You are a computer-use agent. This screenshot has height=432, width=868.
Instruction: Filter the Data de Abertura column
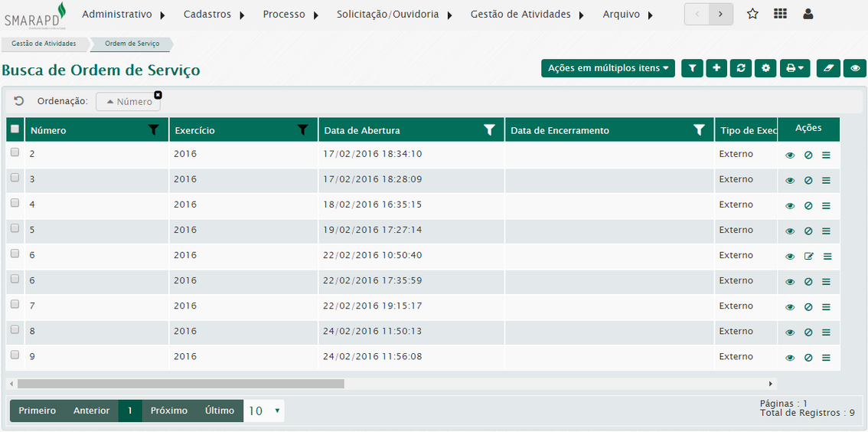click(489, 130)
